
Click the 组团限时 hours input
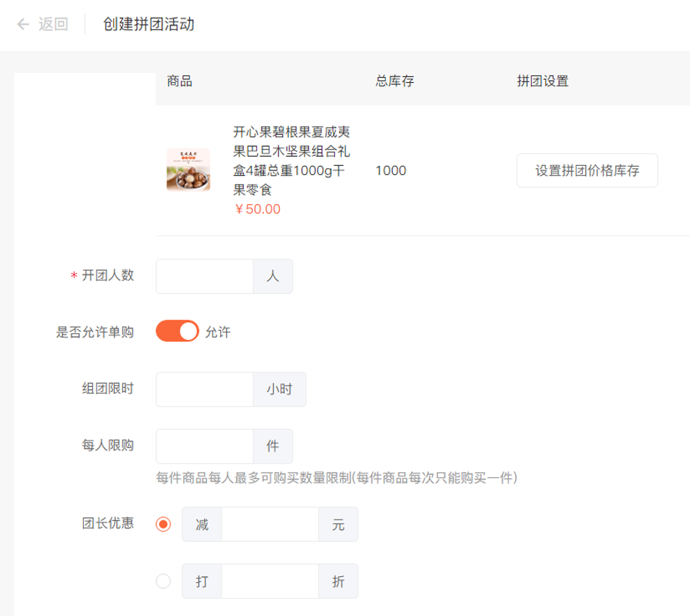[x=204, y=390]
